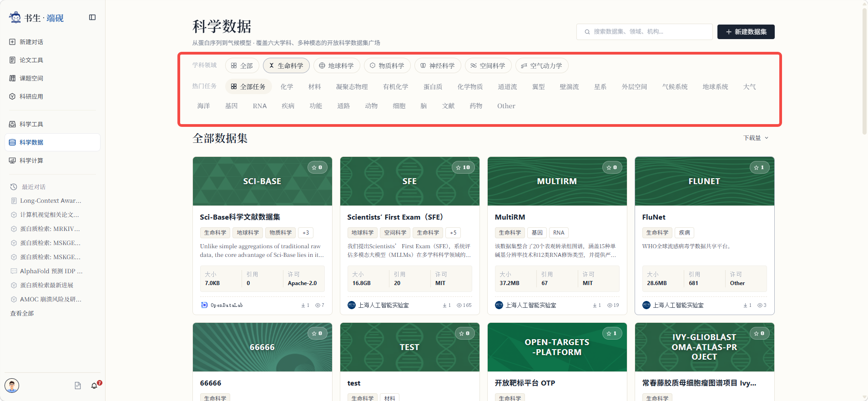Start a 新建对话 from the sidebar
The height and width of the screenshot is (401, 868).
[52, 42]
